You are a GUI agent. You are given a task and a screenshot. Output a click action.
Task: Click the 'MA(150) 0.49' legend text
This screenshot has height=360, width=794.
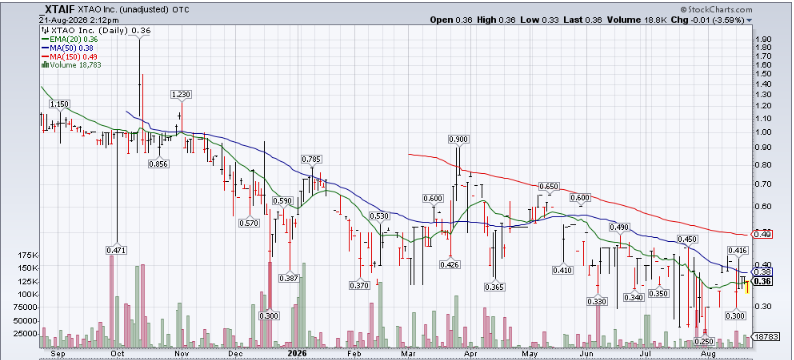[73, 56]
